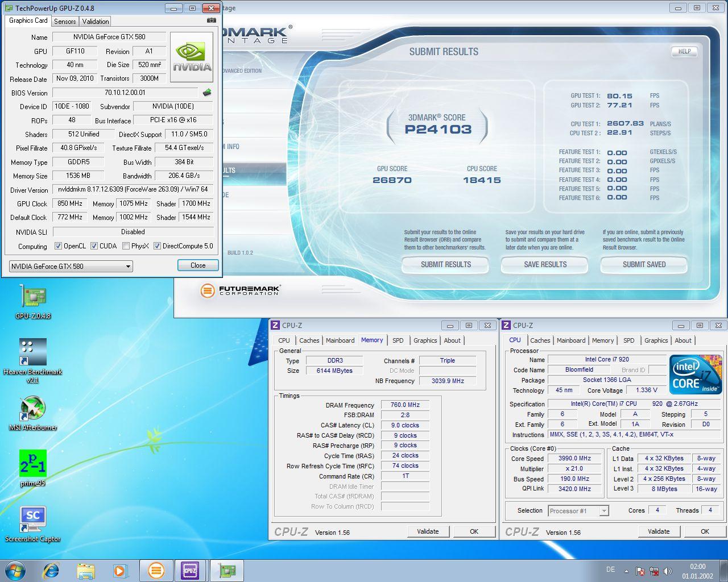Click the NVIDIA logo in GPU-Z

click(192, 57)
